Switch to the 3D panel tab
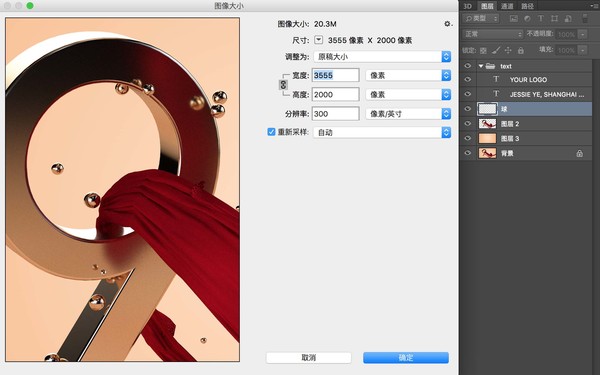Viewport: 600px width, 375px height. (468, 6)
